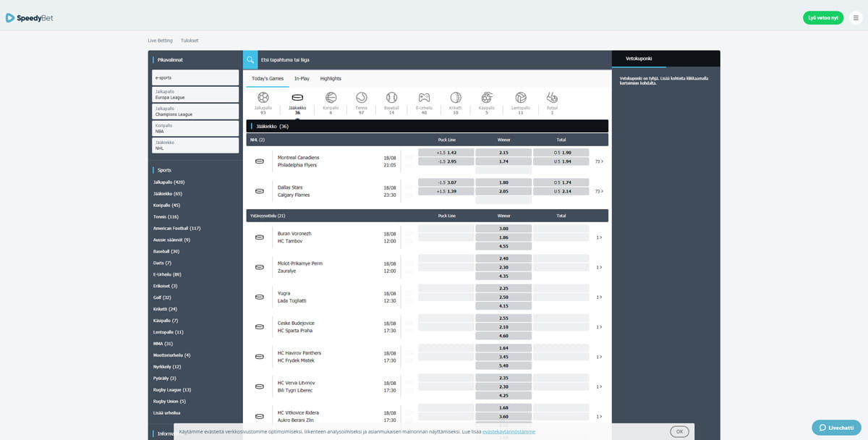Open Live Betting in the top navigation
Screen dimensions: 868x440
click(x=160, y=41)
